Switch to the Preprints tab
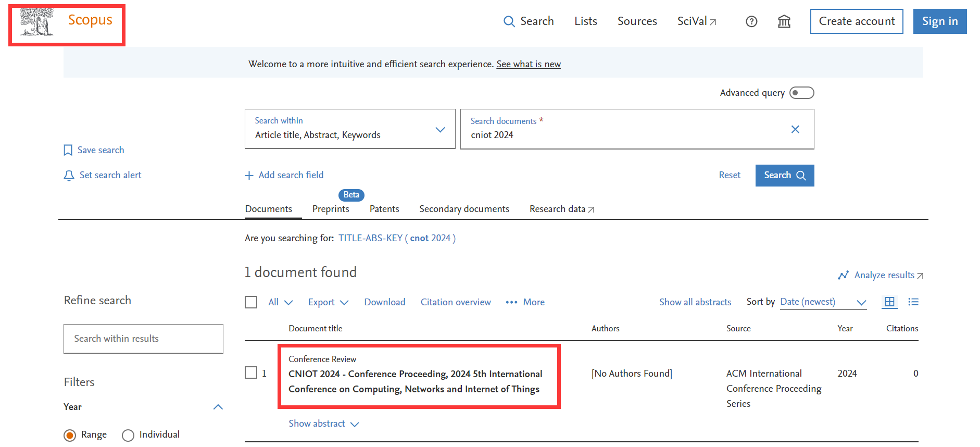 point(331,209)
